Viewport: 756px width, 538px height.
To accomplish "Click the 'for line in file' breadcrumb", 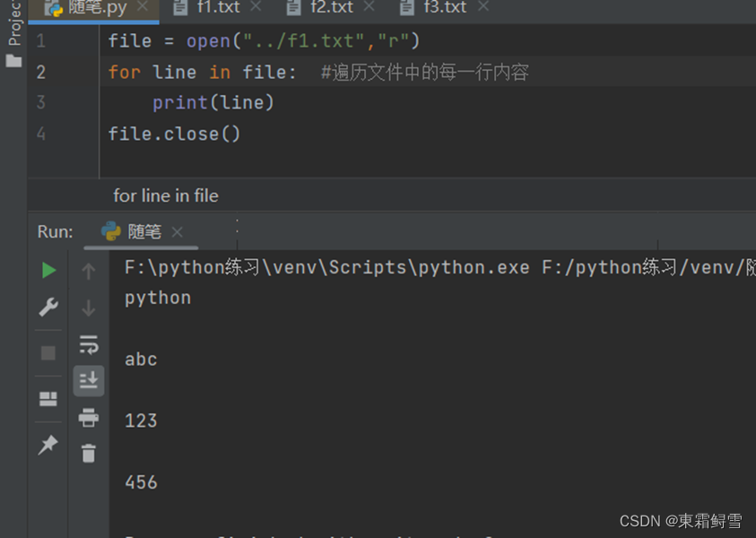I will pyautogui.click(x=166, y=195).
